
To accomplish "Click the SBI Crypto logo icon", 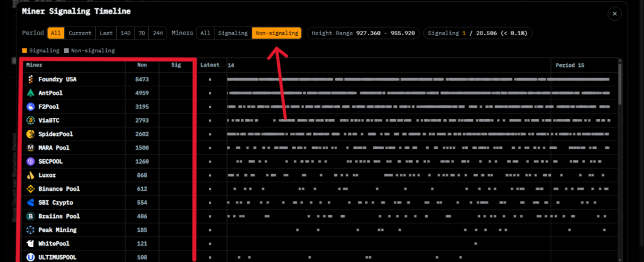I will point(30,203).
